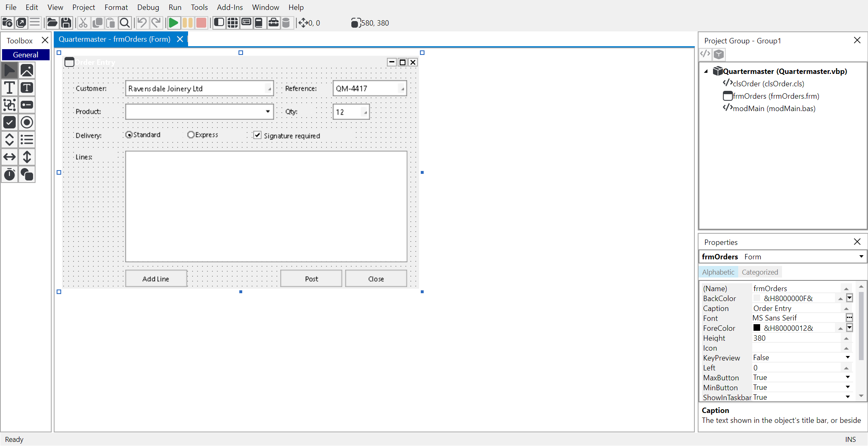The width and height of the screenshot is (868, 446).
Task: Click the Post button on the form
Action: click(x=311, y=279)
